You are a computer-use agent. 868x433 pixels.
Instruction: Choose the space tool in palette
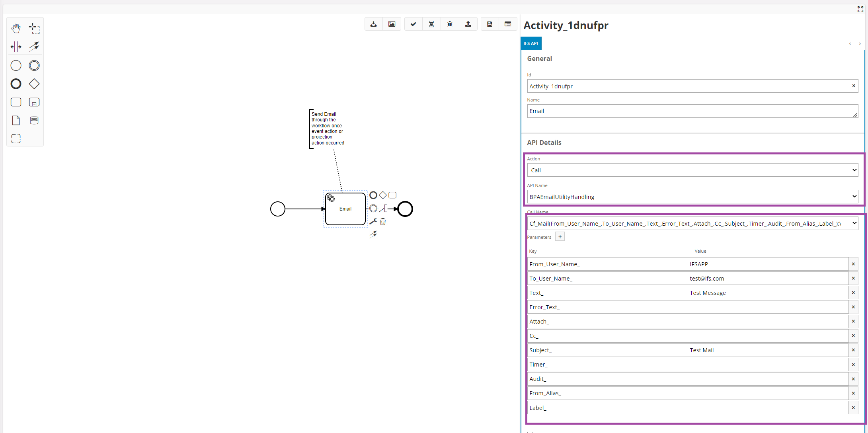pyautogui.click(x=16, y=47)
